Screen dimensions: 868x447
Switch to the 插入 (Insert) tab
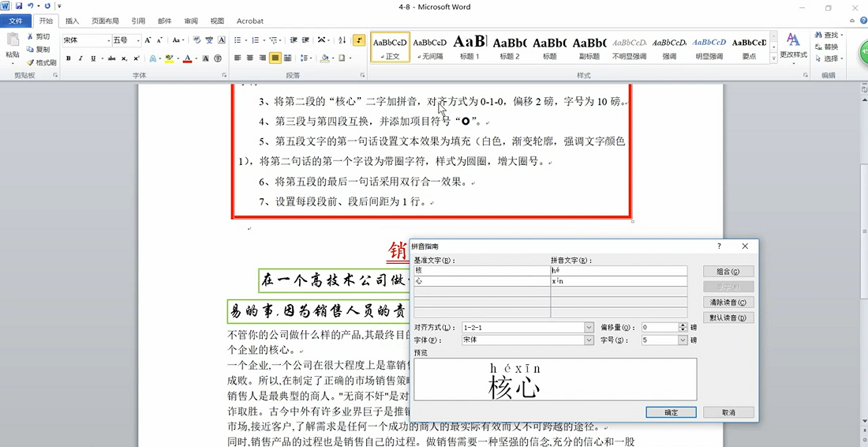pyautogui.click(x=72, y=21)
